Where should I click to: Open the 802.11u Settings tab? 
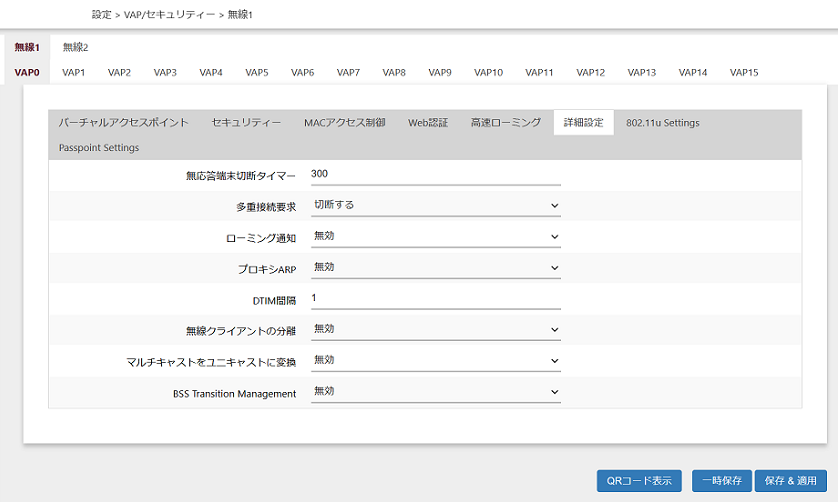coord(662,123)
